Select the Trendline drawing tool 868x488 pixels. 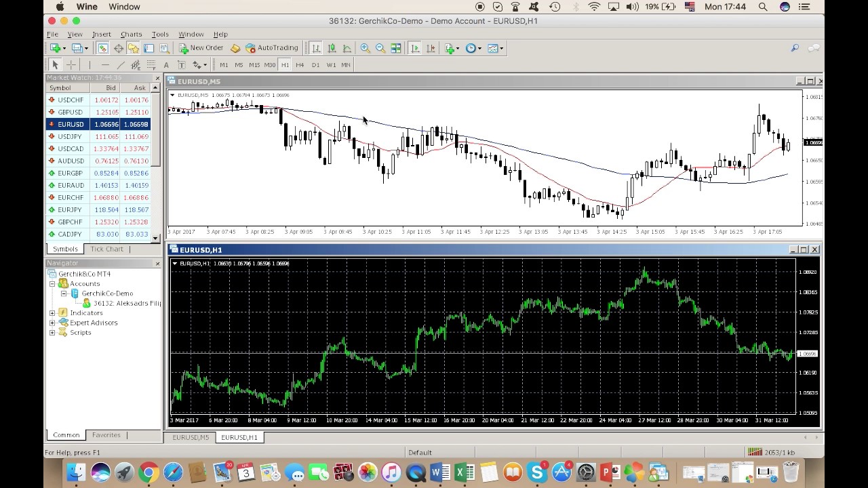(121, 65)
